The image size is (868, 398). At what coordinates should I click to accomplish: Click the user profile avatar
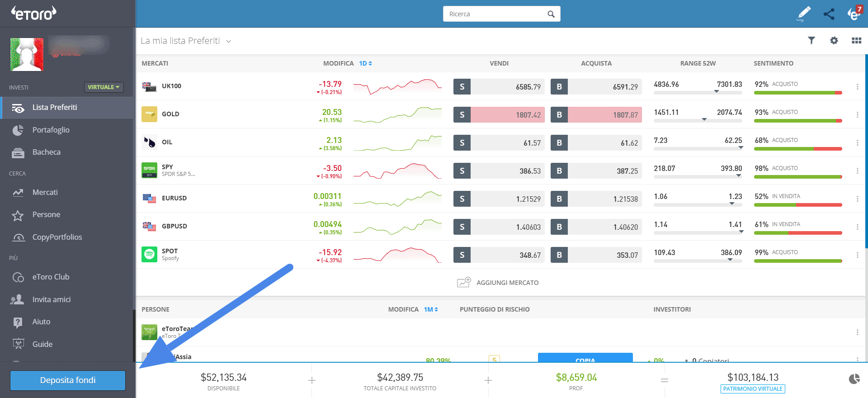tap(27, 54)
